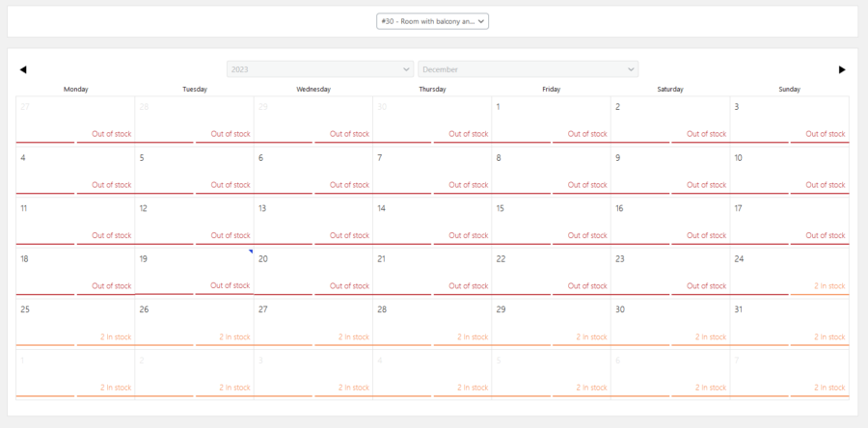
Task: Select December 4 calendar cell
Action: [75, 171]
